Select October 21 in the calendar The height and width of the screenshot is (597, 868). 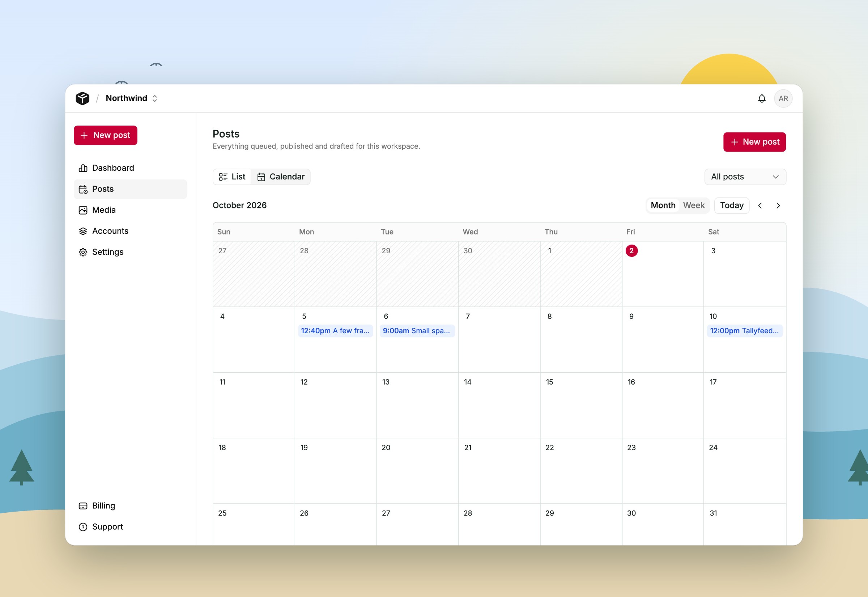(x=499, y=471)
